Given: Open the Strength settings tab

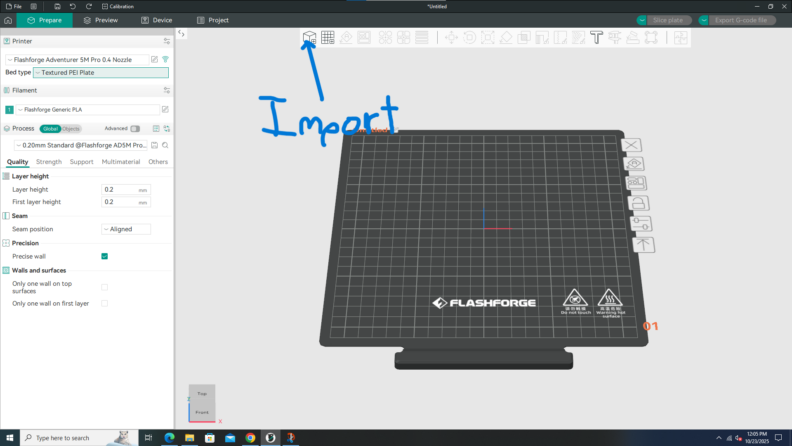Looking at the screenshot, I should point(49,162).
